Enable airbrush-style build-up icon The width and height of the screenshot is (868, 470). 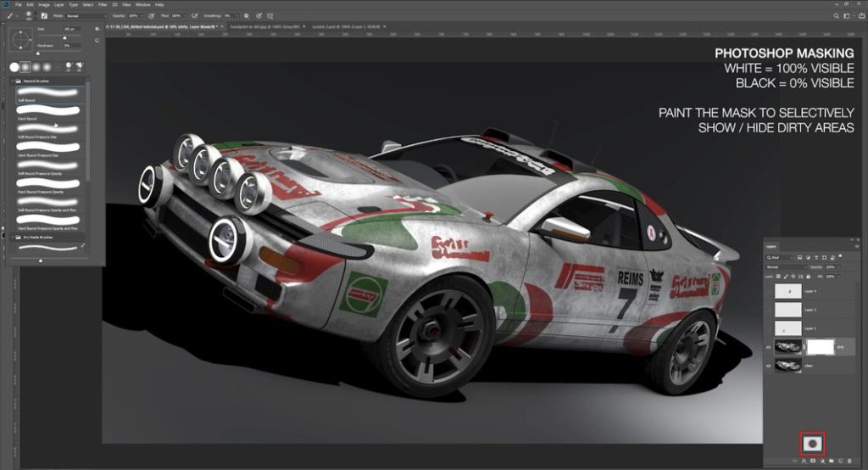coord(195,16)
